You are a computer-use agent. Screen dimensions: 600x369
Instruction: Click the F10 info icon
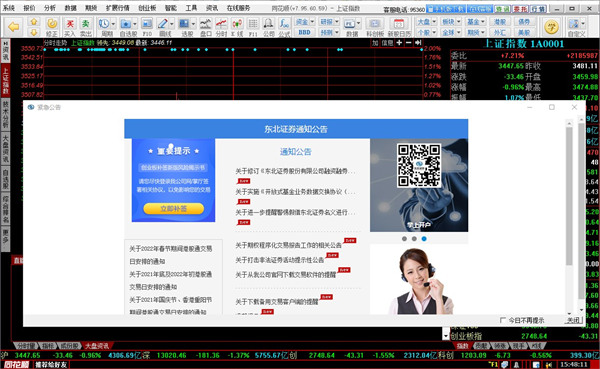click(147, 24)
